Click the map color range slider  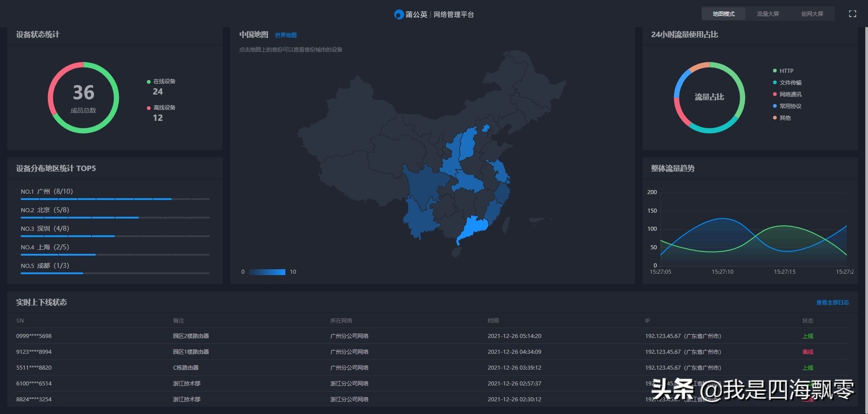267,272
